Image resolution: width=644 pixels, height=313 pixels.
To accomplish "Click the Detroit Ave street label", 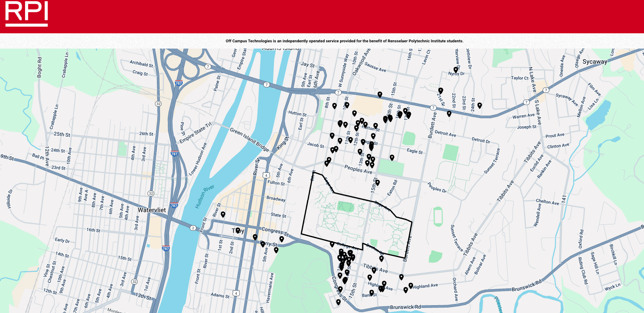I will (445, 134).
